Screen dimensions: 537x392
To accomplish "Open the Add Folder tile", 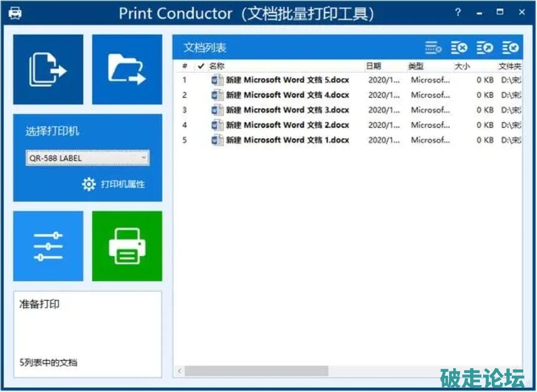I will (x=127, y=70).
